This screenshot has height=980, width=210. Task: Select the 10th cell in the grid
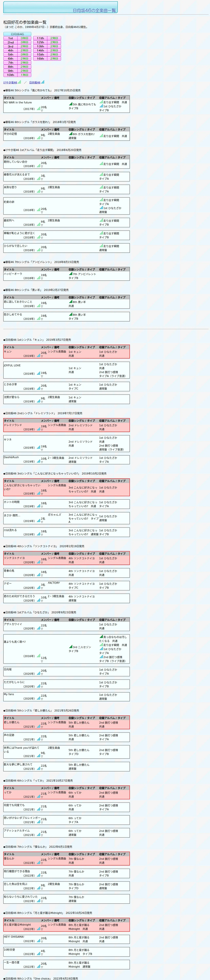click(11, 75)
